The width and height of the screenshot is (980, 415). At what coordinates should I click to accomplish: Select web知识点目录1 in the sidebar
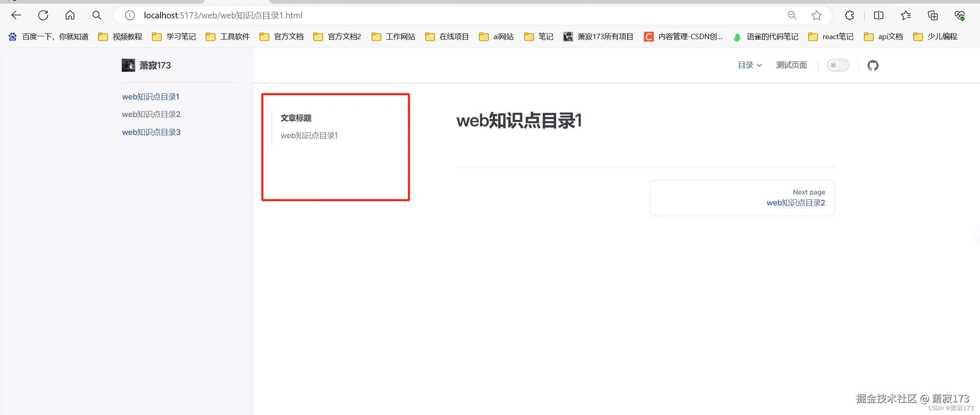tap(151, 97)
